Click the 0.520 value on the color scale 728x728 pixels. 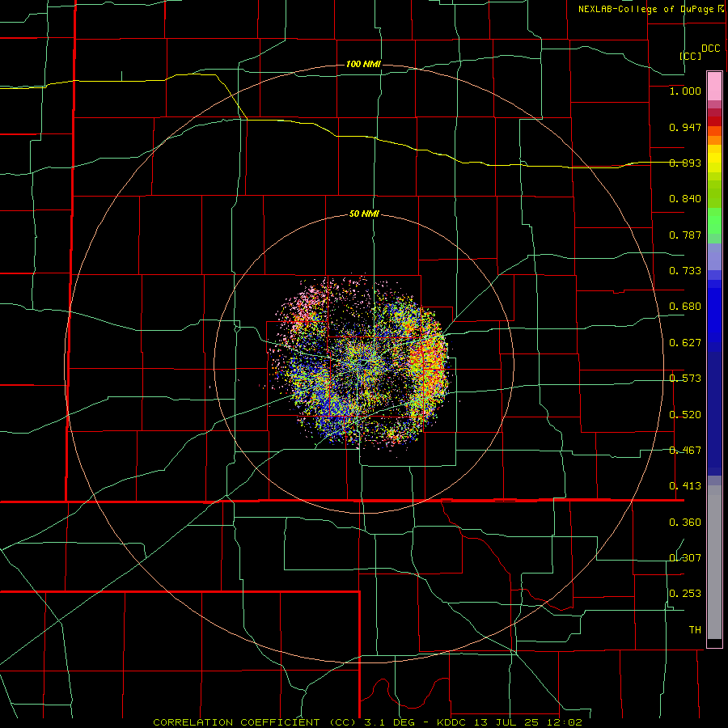click(685, 415)
